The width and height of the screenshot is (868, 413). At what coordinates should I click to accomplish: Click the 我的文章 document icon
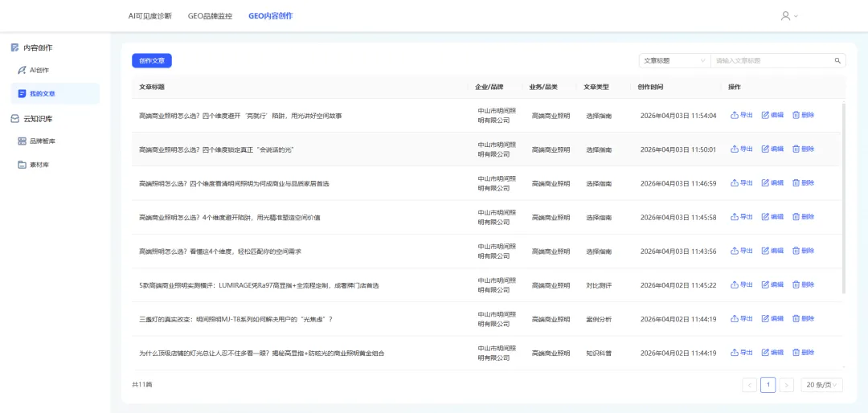tap(23, 93)
